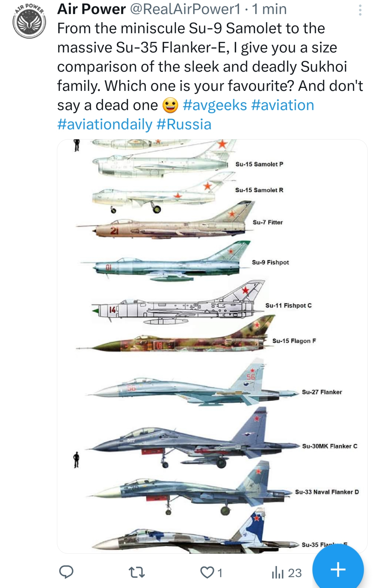Retweet the post using the arrows icon
The height and width of the screenshot is (588, 378).
pos(137,572)
